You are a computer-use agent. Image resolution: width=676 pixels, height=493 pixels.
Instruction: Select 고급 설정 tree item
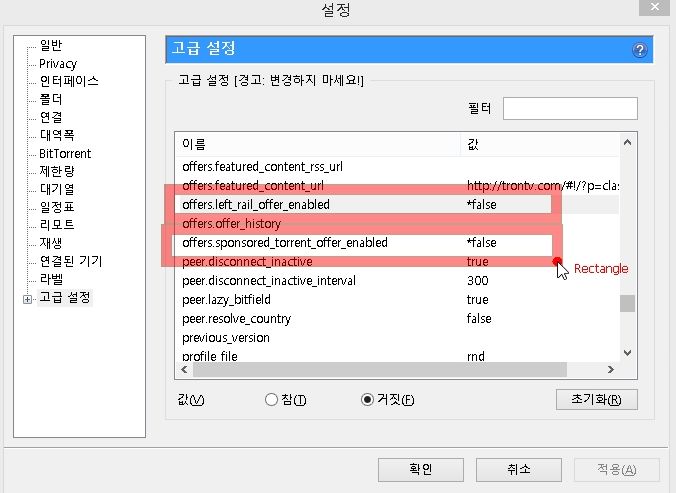pyautogui.click(x=65, y=297)
